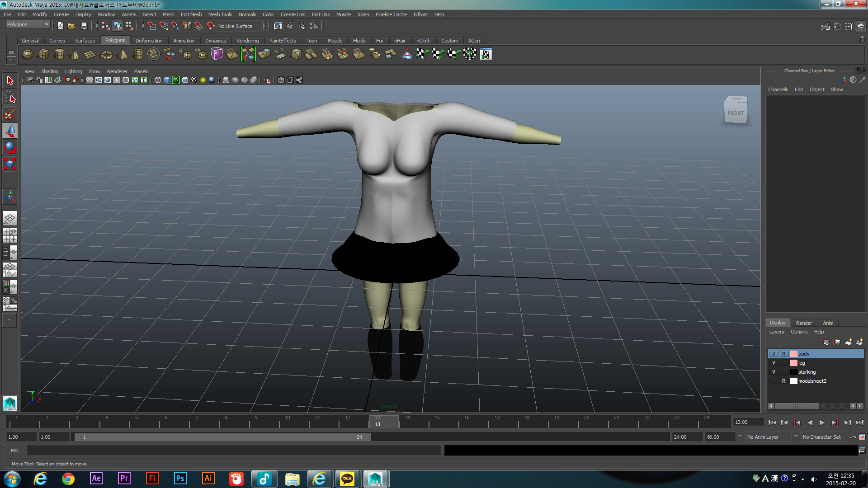Switch to the Render layer tab
This screenshot has height=488, width=868.
point(804,323)
